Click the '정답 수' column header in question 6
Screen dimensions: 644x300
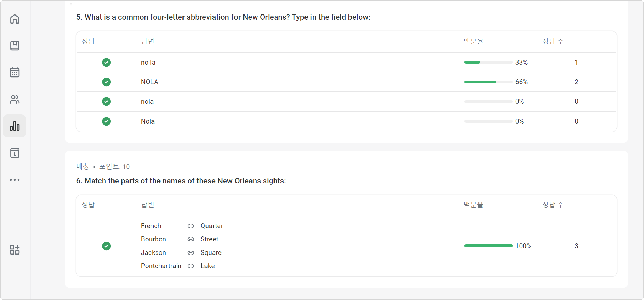pyautogui.click(x=553, y=205)
